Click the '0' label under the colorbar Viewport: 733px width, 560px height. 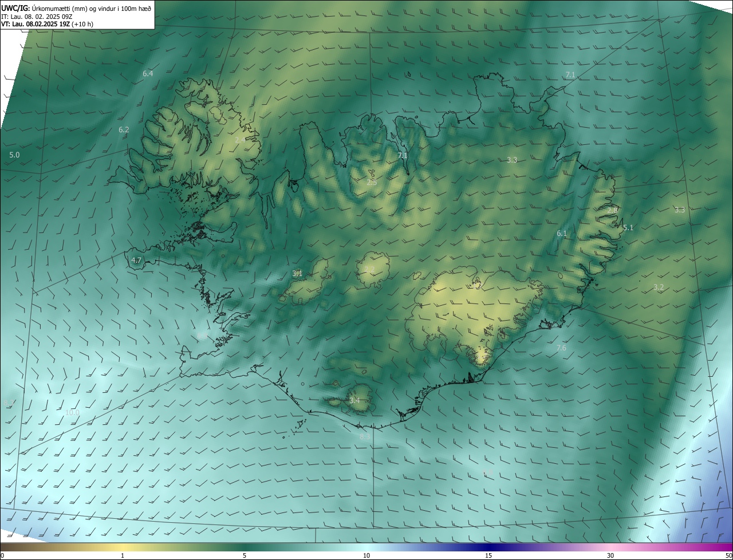(2, 556)
